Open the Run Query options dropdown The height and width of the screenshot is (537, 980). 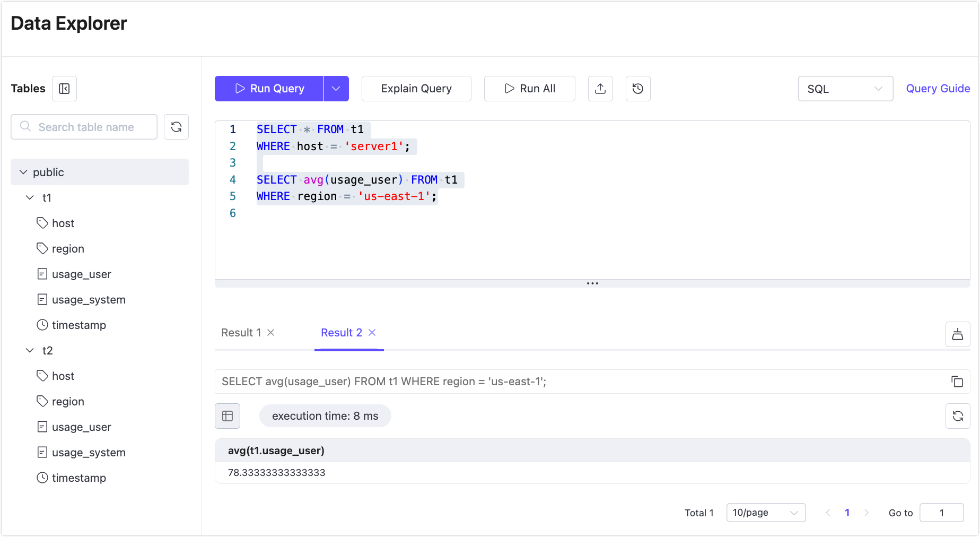pos(336,89)
